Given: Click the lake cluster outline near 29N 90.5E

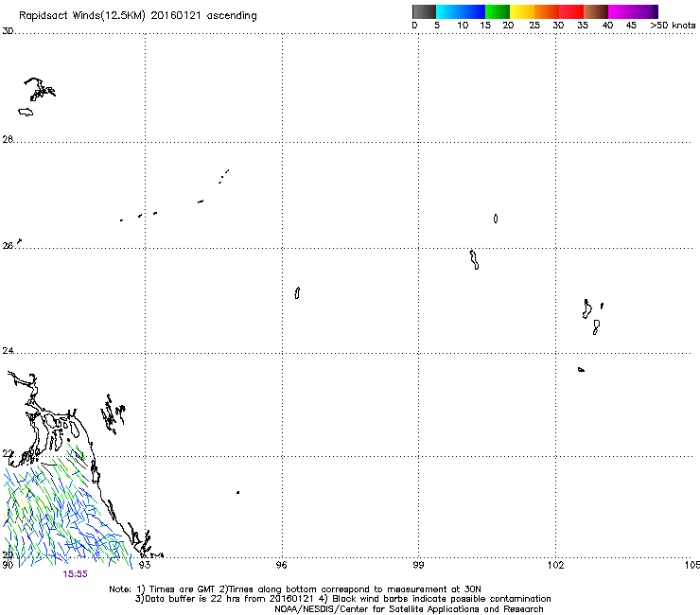Looking at the screenshot, I should [40, 89].
